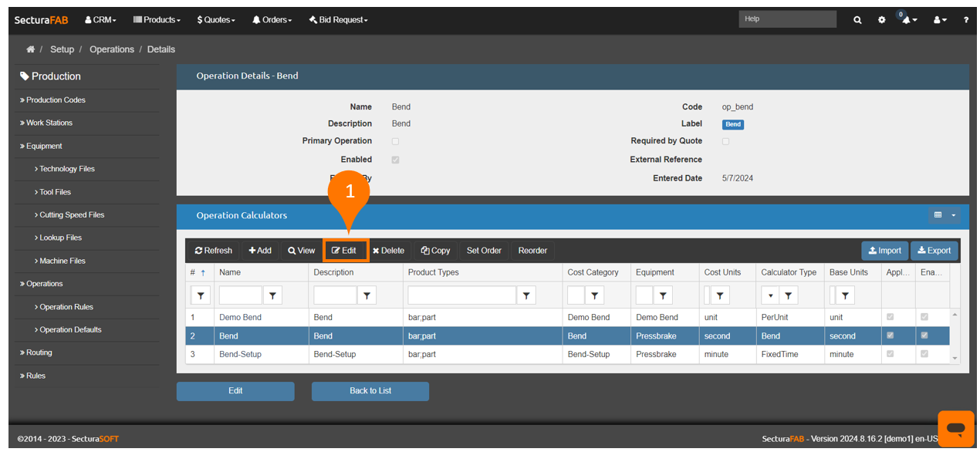980x452 pixels.
Task: Click the Back to List button
Action: click(x=370, y=391)
